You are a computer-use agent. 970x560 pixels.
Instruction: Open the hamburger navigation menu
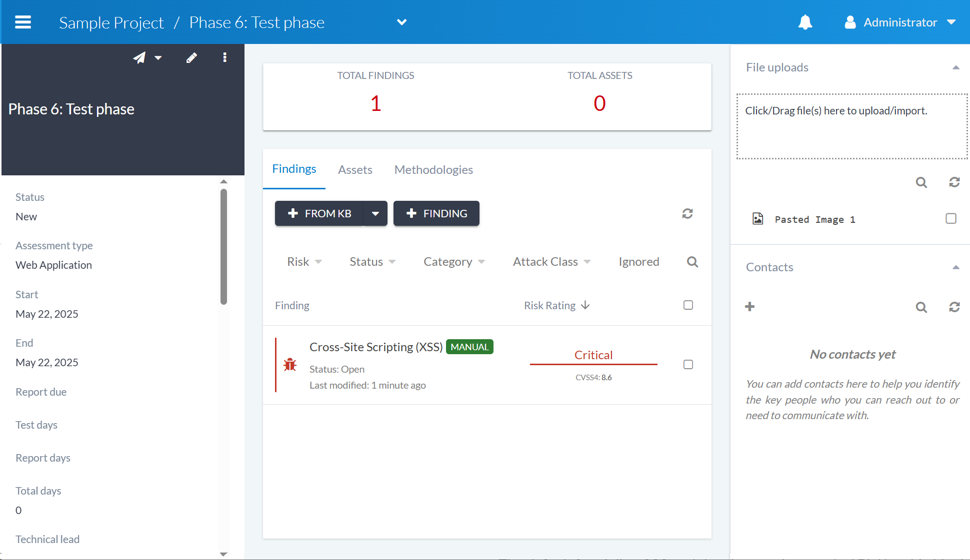pos(23,22)
